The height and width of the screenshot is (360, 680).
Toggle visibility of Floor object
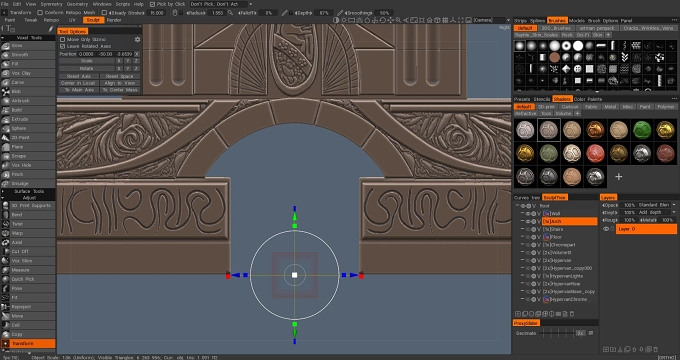pyautogui.click(x=528, y=237)
